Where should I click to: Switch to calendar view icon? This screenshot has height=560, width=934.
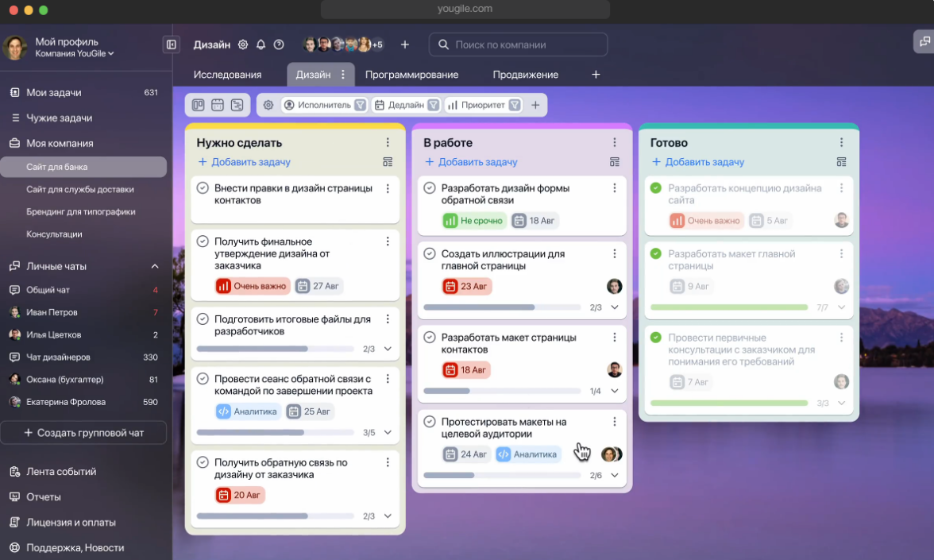pos(218,105)
